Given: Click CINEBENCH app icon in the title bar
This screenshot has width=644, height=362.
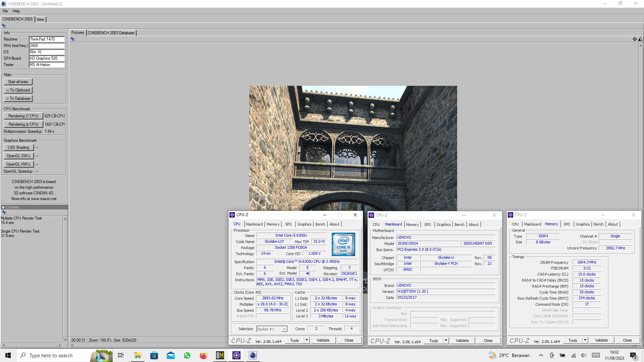Looking at the screenshot, I should 3,4.
